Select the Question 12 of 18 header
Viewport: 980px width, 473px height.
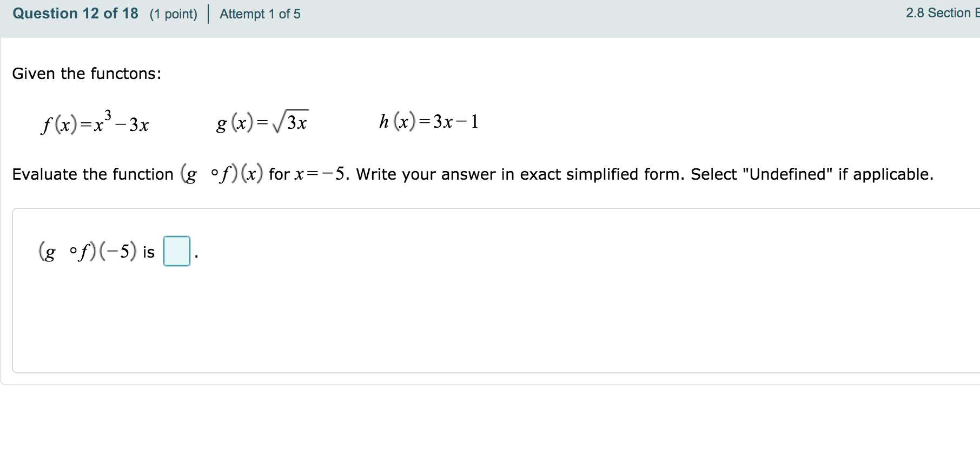coord(76,13)
